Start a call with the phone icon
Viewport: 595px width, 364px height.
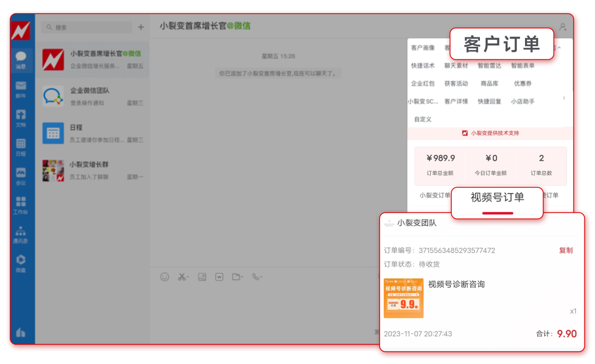point(255,277)
